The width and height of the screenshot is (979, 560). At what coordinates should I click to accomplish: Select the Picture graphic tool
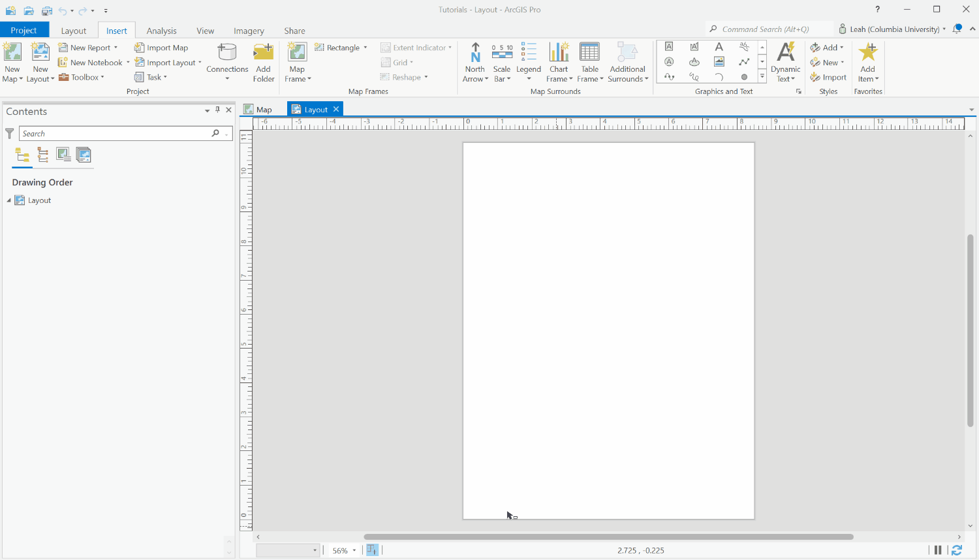click(719, 61)
